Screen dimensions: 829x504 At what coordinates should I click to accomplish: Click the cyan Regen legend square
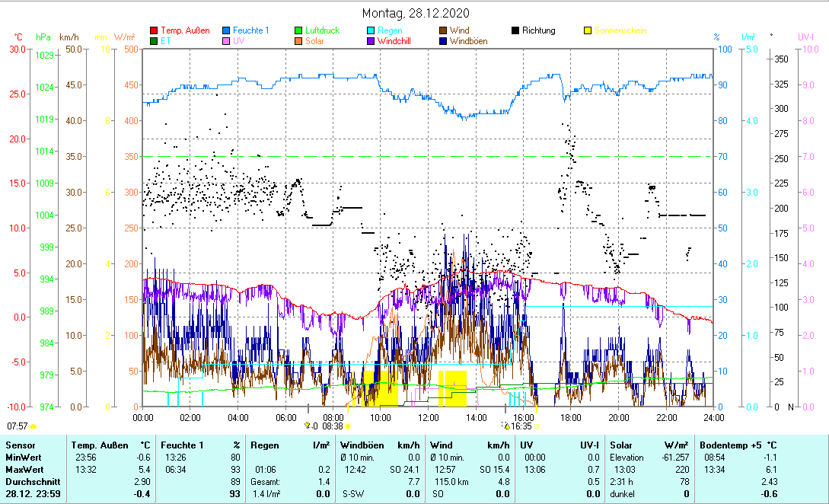click(371, 31)
